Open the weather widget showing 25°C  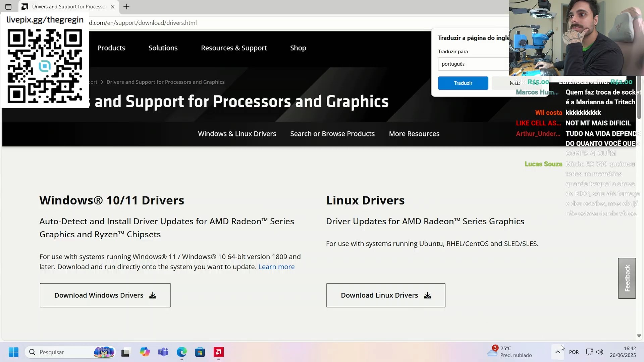[510, 352]
